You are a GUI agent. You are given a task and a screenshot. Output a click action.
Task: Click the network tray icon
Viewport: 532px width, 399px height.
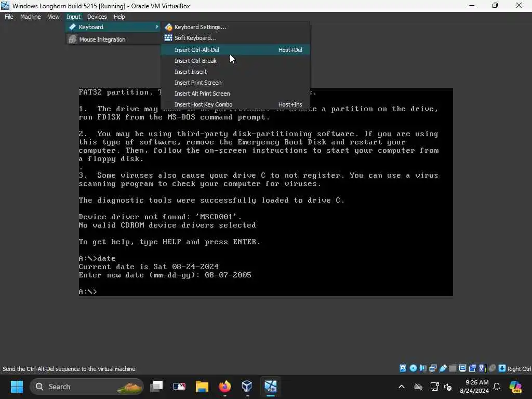pyautogui.click(x=434, y=387)
